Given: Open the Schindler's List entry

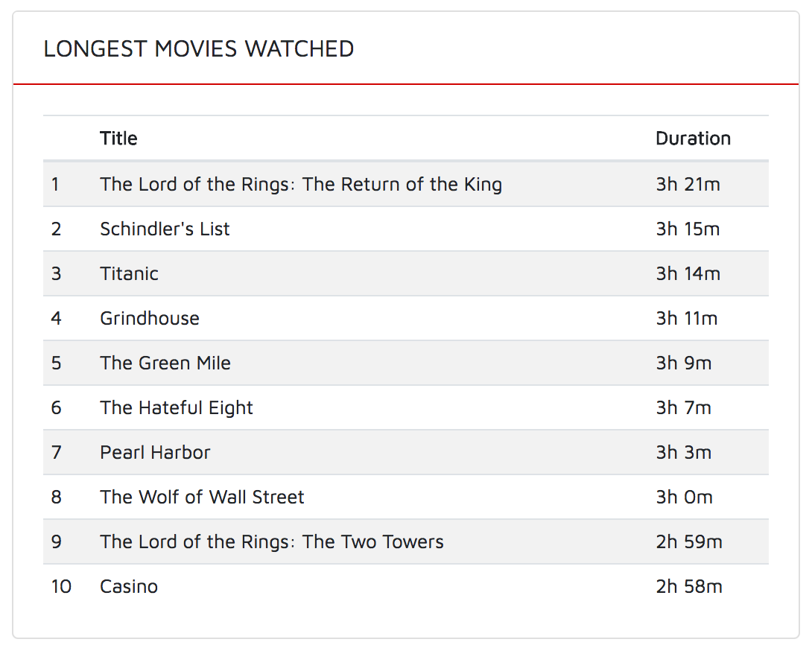Looking at the screenshot, I should click(165, 229).
